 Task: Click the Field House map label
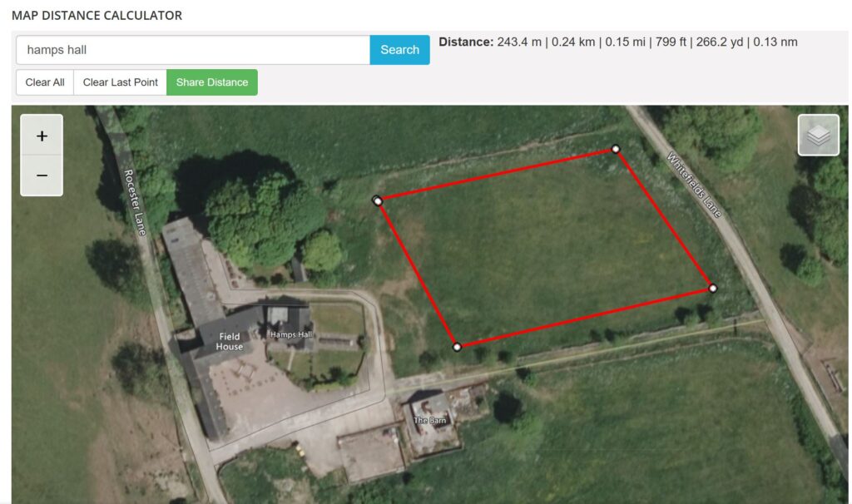coord(230,342)
